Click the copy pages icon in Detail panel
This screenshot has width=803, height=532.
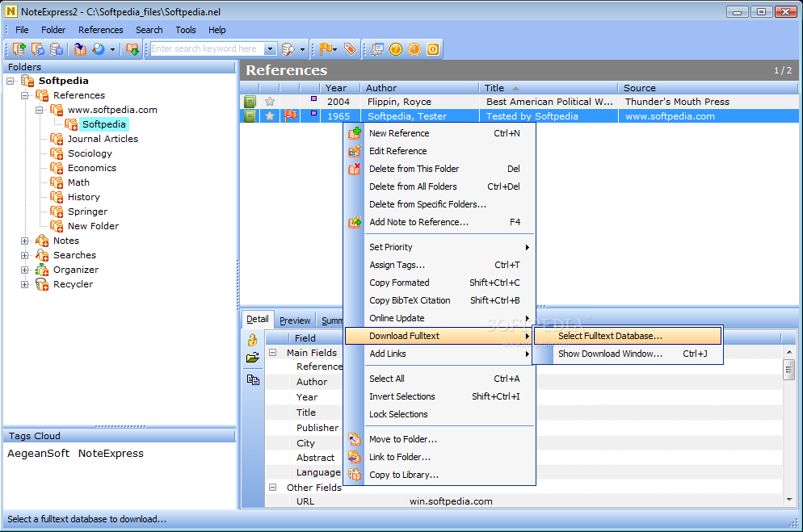[253, 379]
